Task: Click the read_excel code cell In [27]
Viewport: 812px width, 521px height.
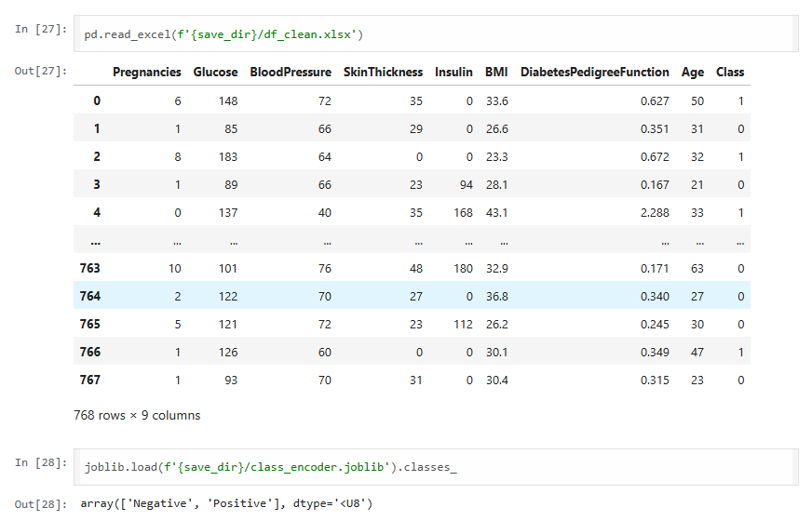Action: coord(438,34)
